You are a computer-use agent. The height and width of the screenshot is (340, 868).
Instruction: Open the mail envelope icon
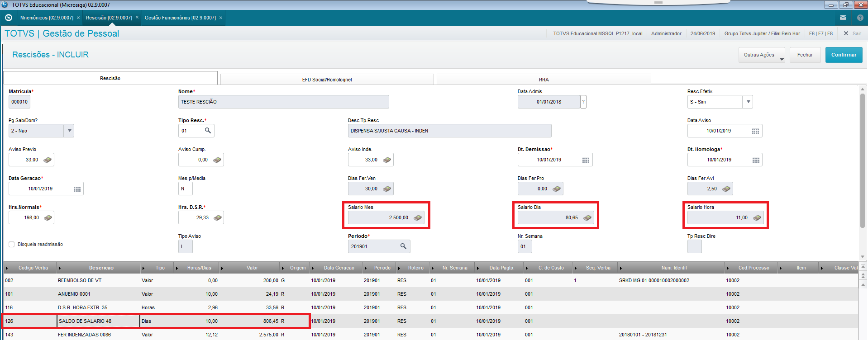[843, 18]
